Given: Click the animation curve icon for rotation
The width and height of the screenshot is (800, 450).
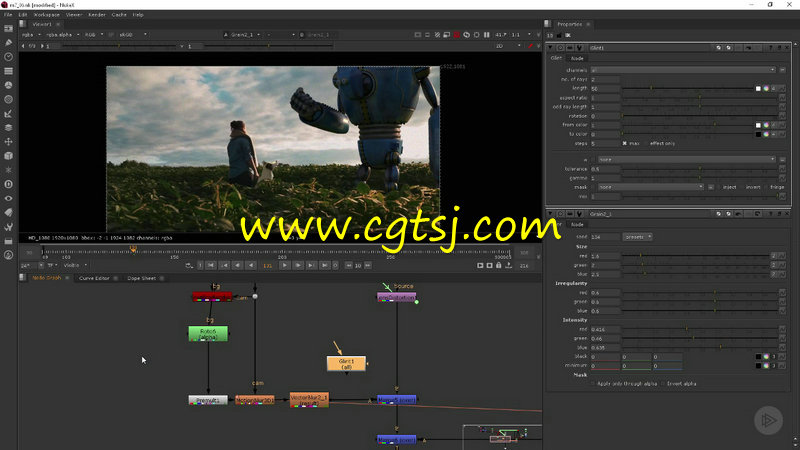Looking at the screenshot, I should (782, 116).
